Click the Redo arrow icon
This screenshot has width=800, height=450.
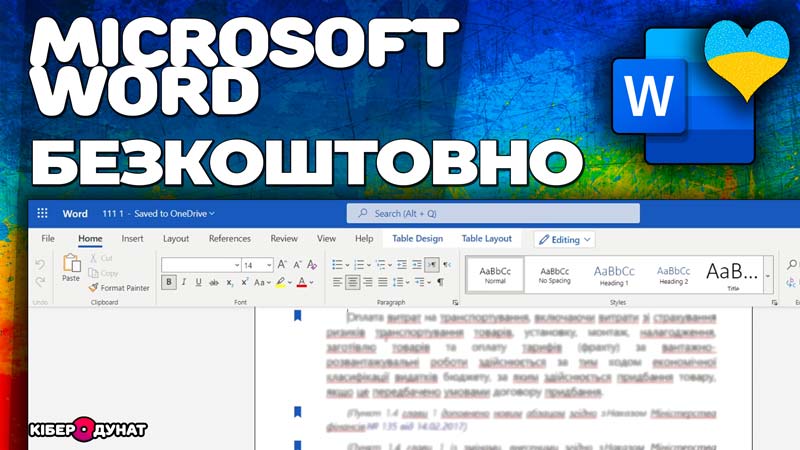pos(40,282)
